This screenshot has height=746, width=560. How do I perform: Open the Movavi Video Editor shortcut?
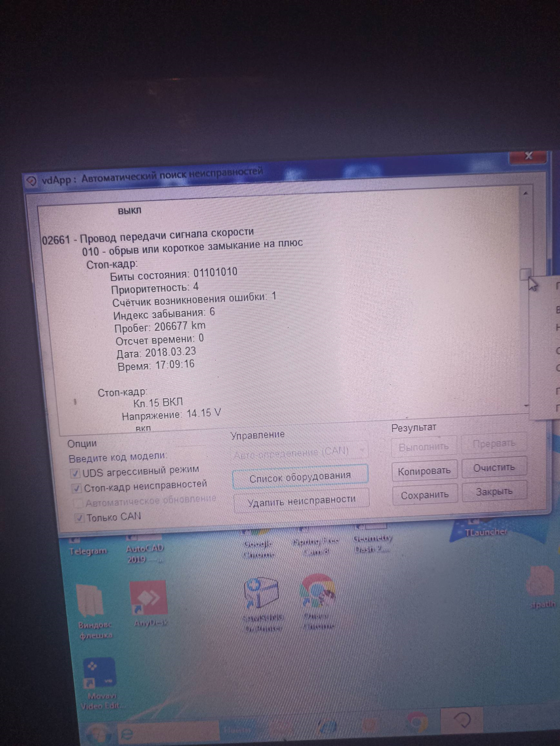100,684
